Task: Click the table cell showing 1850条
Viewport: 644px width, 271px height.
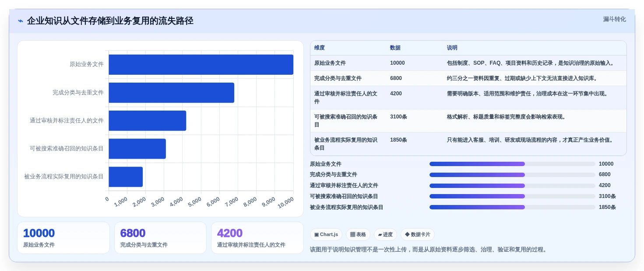Action: point(398,140)
